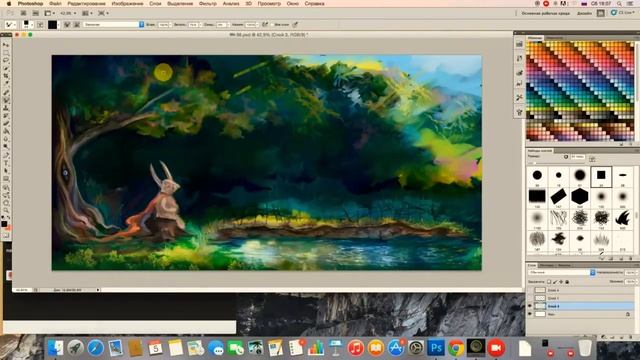640x360 pixels.
Task: Open the 42.9% zoom level dropdown
Action: pyautogui.click(x=68, y=13)
